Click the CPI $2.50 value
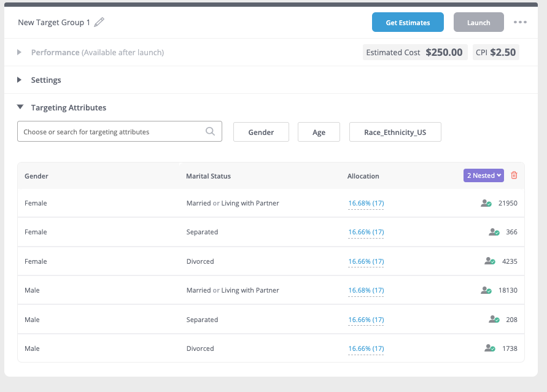The image size is (547, 392). [495, 52]
